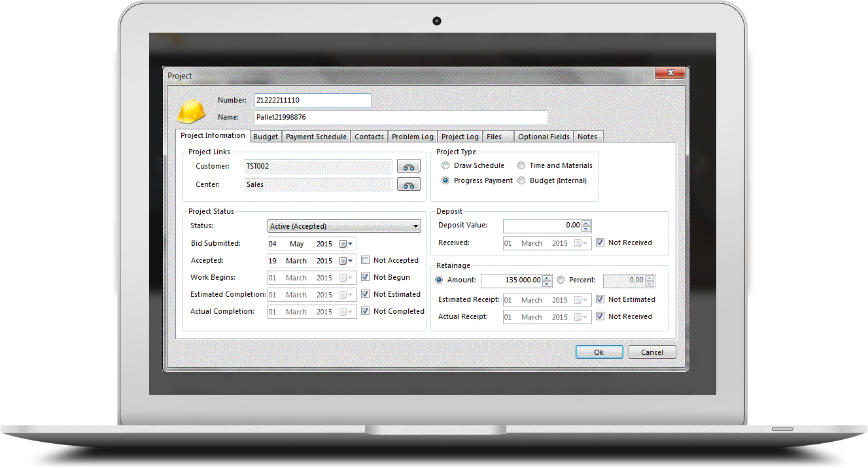Open the Accepted date calendar picker
868x468 pixels.
pos(346,261)
